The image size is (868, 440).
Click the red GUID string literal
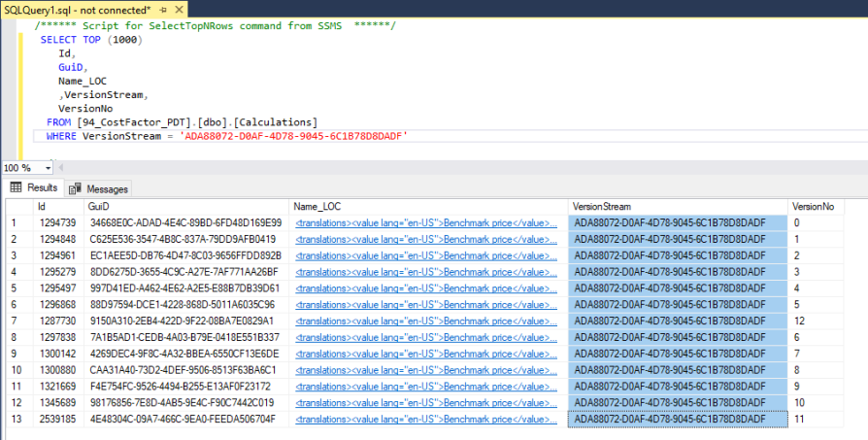tap(293, 136)
